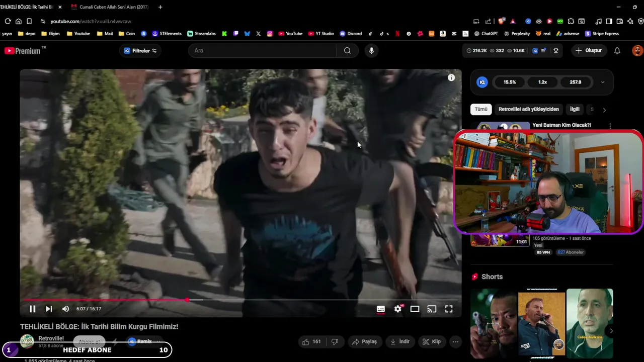Image resolution: width=644 pixels, height=362 pixels.
Task: Click the 257.8 vidIQ stat pill
Action: pos(575,82)
